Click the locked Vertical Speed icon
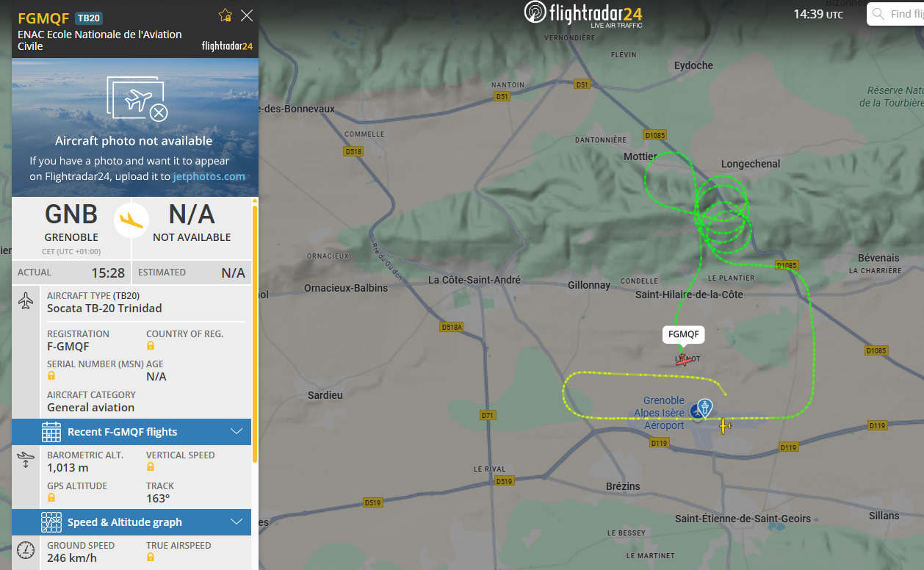Image resolution: width=924 pixels, height=570 pixels. (151, 466)
